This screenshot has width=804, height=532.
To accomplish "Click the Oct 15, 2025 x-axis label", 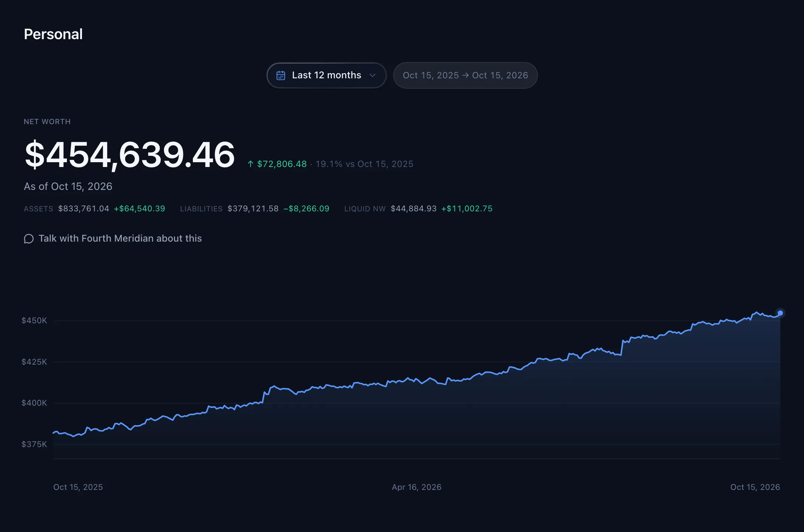I will [x=78, y=487].
